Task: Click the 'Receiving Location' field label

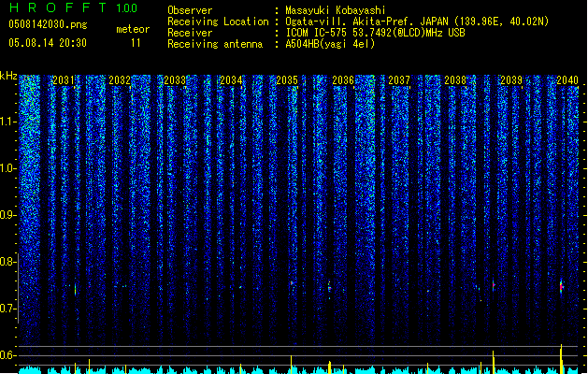Action: (218, 22)
